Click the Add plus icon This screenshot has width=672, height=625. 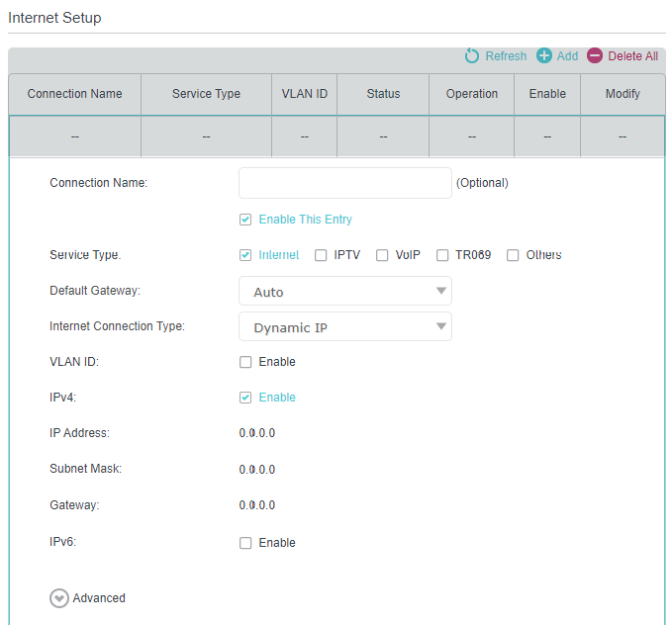pos(544,55)
